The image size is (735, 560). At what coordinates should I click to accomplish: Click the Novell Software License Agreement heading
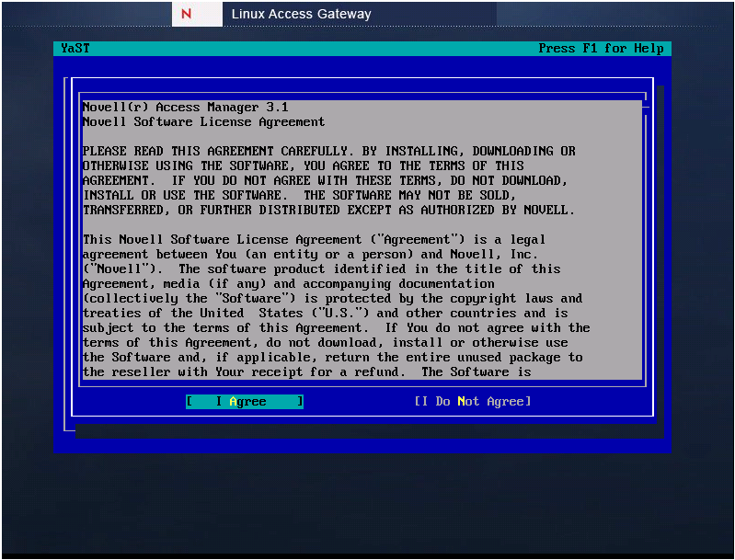(x=203, y=122)
